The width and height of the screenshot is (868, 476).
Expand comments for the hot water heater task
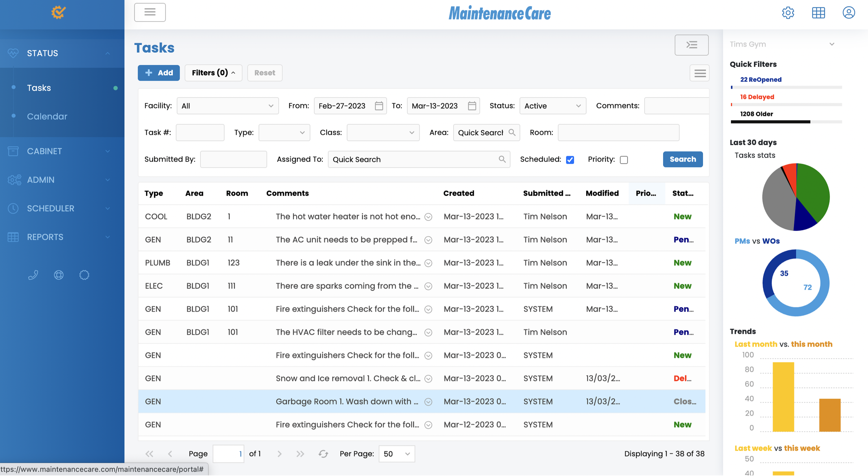428,217
